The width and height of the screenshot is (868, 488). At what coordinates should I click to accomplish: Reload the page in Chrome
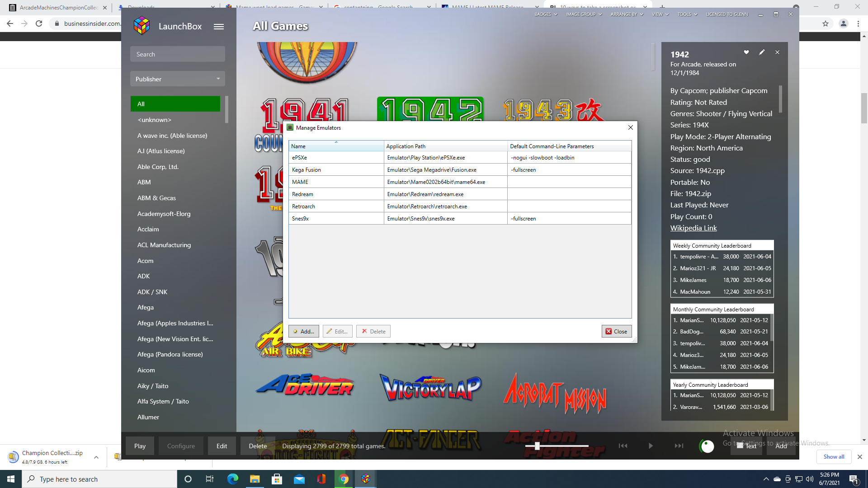click(x=39, y=23)
